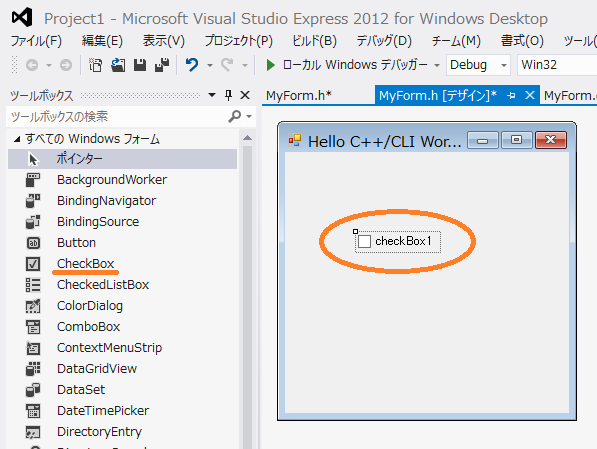Open the 書式(O) menu

click(x=522, y=41)
